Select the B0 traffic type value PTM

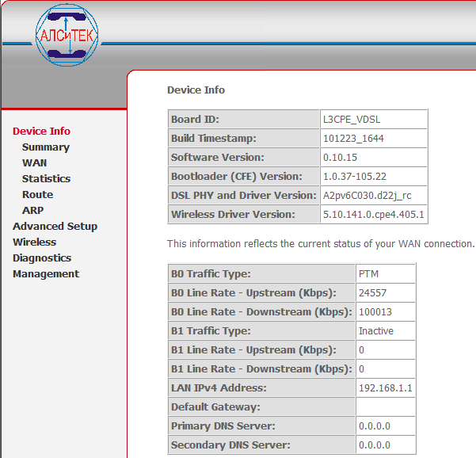[368, 274]
